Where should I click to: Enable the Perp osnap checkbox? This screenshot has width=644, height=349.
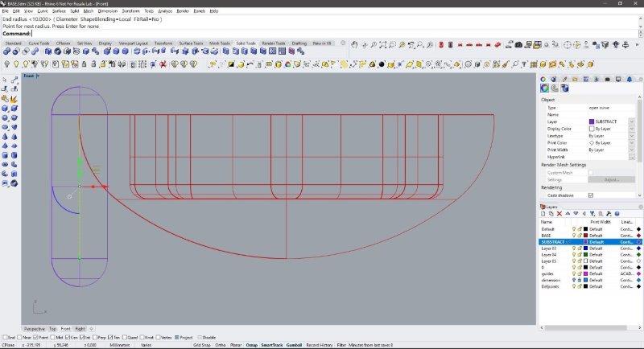click(96, 338)
